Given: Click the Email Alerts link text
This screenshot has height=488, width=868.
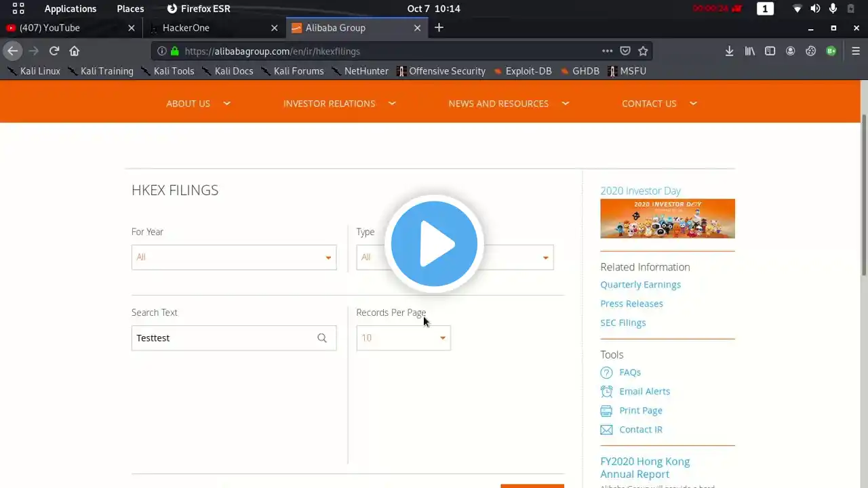Looking at the screenshot, I should [644, 392].
